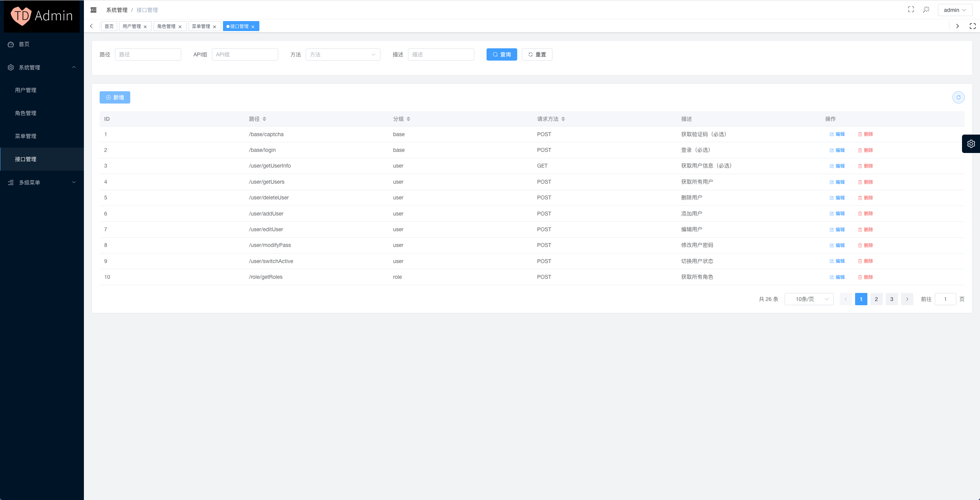The height and width of the screenshot is (500, 980).
Task: Open admin user dropdown menu
Action: pos(954,10)
